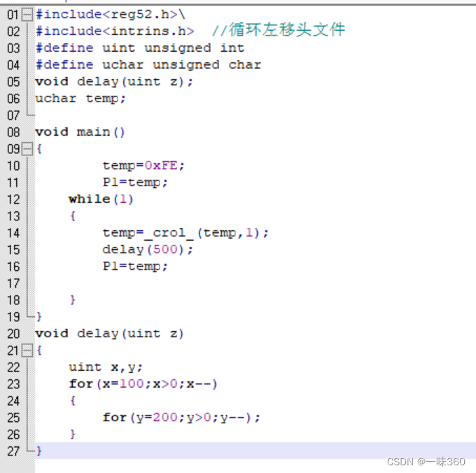476x473 pixels.
Task: Click the 'while(1)' statement
Action: (x=101, y=199)
